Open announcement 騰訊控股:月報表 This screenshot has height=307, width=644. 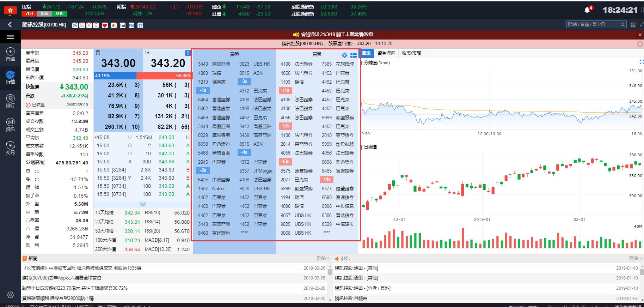[351, 299]
